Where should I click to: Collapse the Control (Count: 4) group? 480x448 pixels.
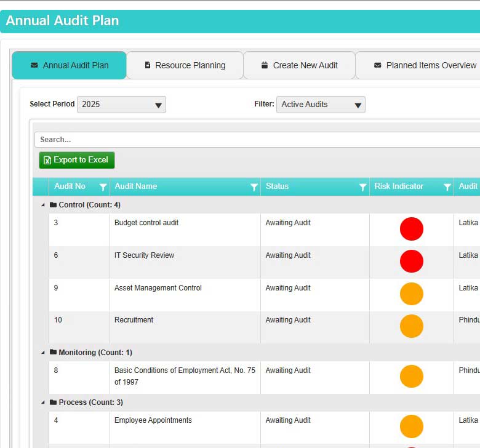(43, 205)
